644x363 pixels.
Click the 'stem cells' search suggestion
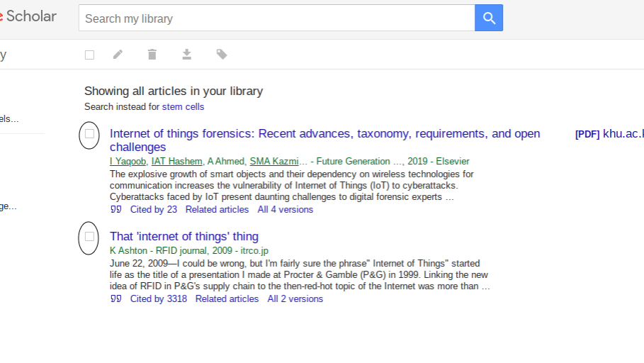[x=183, y=107]
